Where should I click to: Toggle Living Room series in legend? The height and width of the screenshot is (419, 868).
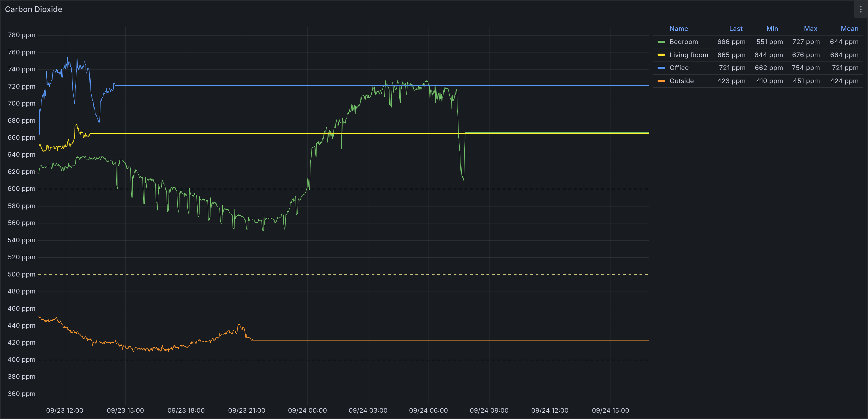[x=688, y=55]
